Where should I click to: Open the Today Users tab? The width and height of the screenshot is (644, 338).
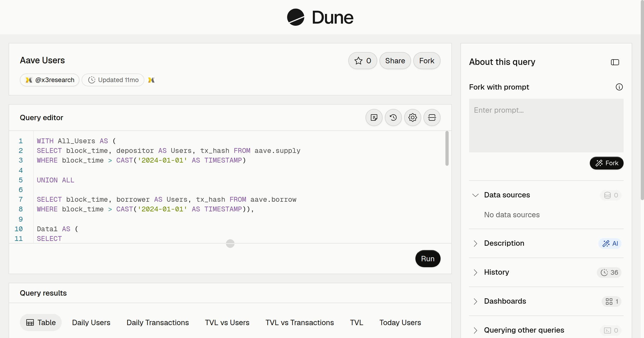pyautogui.click(x=400, y=322)
